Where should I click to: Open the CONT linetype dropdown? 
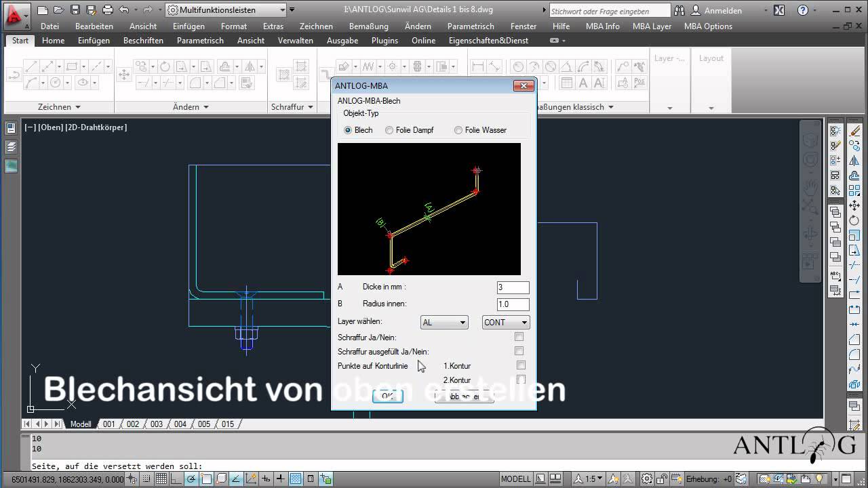click(x=506, y=323)
